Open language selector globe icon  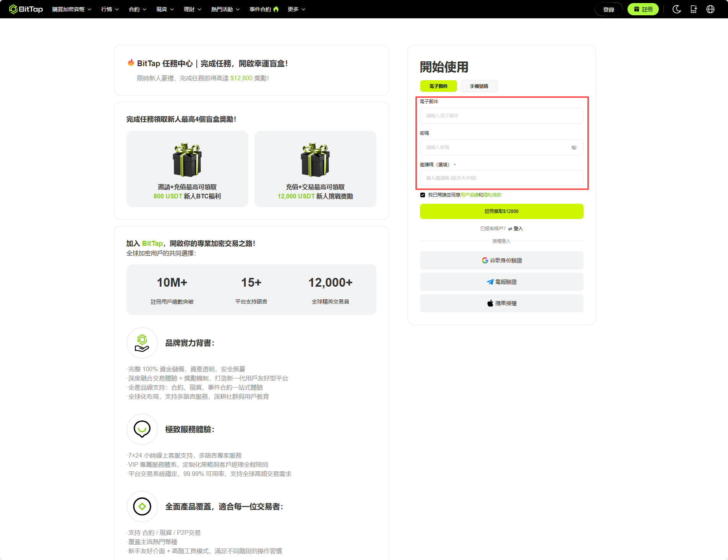pos(710,9)
